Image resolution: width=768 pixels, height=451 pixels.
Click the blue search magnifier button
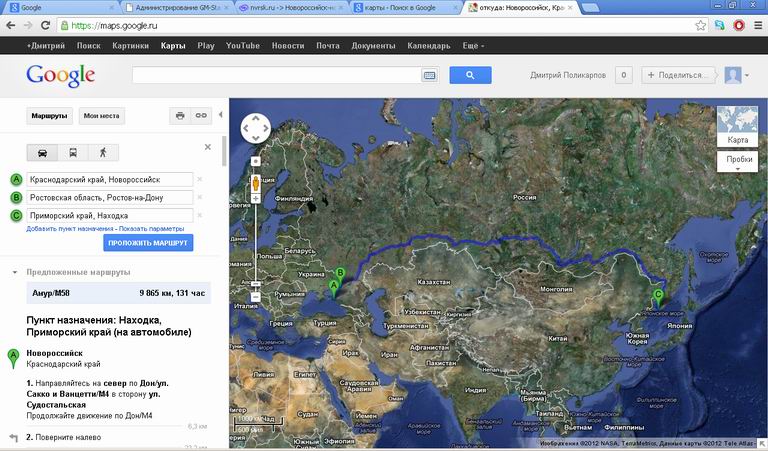pos(470,75)
